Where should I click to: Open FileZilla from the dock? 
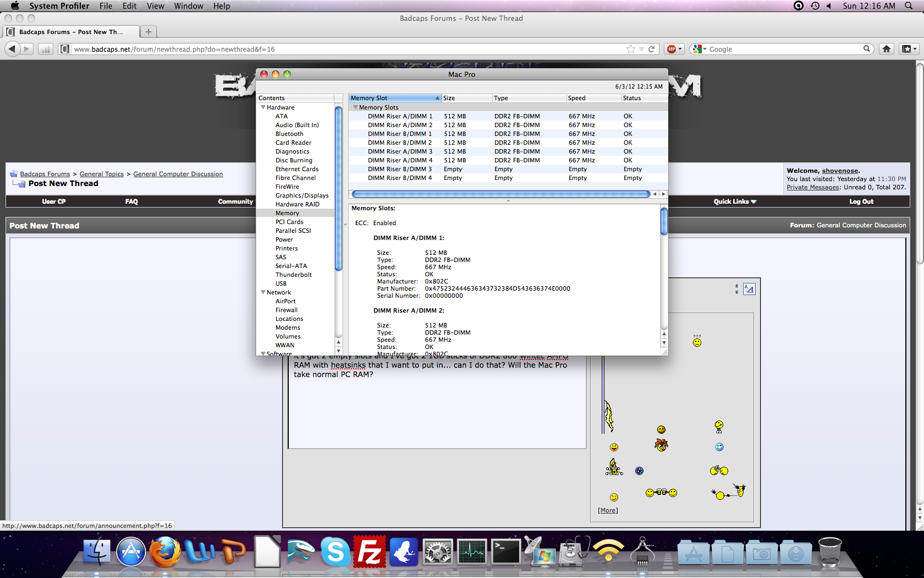[370, 552]
